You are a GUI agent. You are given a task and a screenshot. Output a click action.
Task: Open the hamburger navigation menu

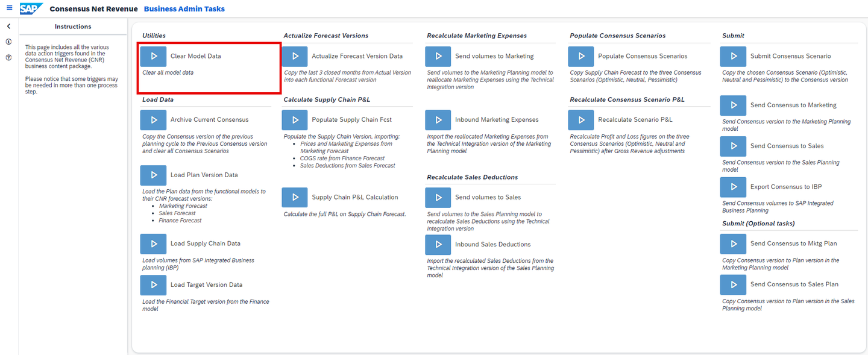[x=9, y=8]
